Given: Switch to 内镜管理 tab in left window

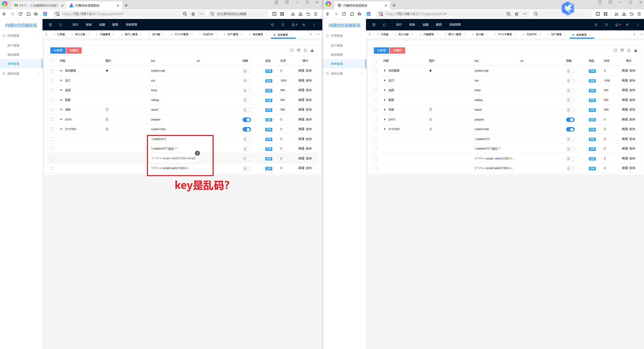Looking at the screenshot, I should [x=105, y=34].
